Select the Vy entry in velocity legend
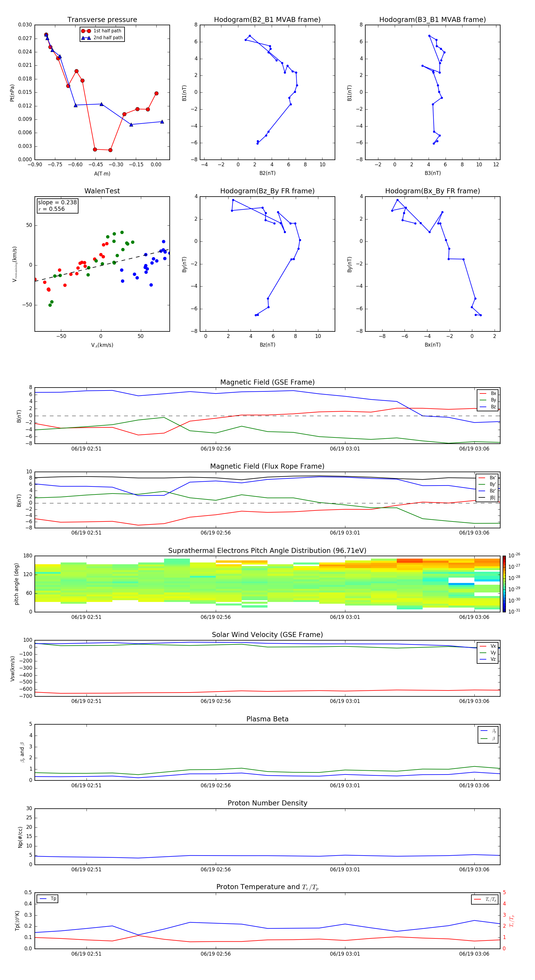The width and height of the screenshot is (535, 980). [x=488, y=652]
